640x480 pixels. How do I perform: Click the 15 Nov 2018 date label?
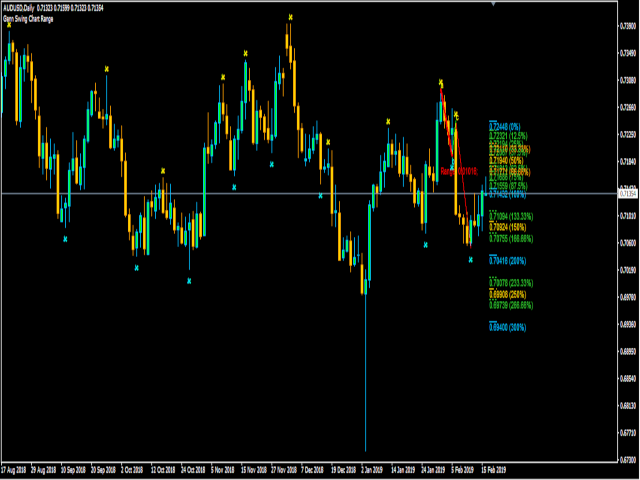coord(253,470)
